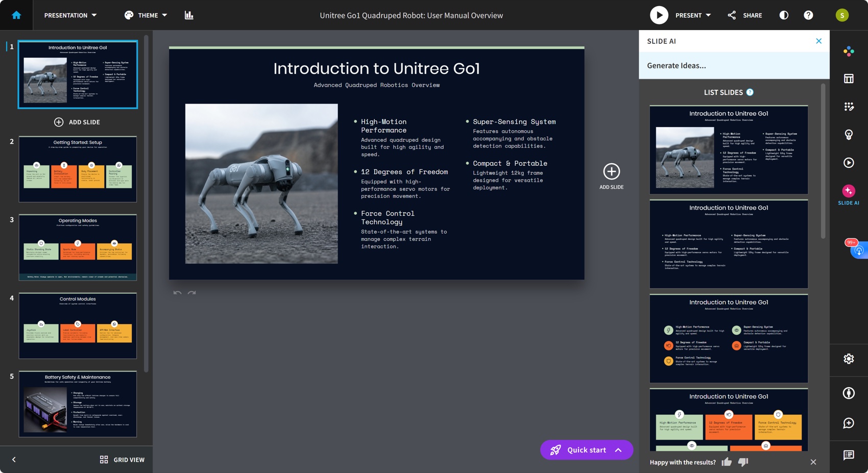Viewport: 868px width, 473px height.
Task: Click the Add Slide plus beside canvas
Action: 611,177
